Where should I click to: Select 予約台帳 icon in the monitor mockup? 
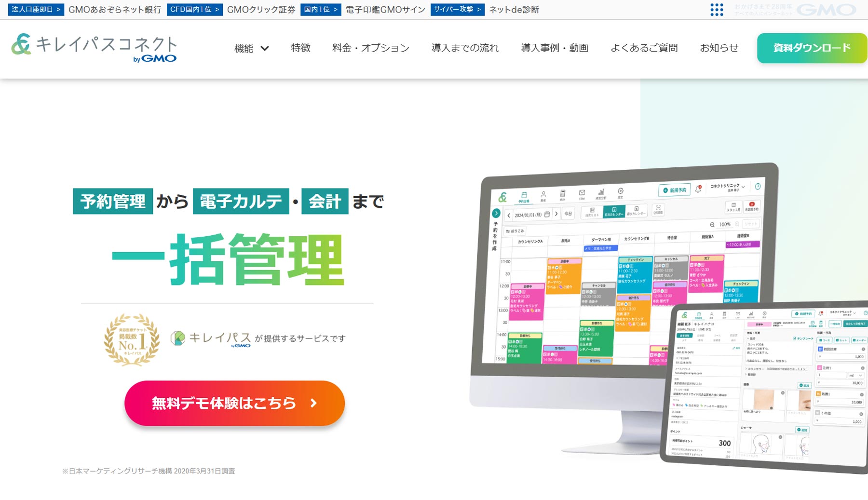[524, 197]
